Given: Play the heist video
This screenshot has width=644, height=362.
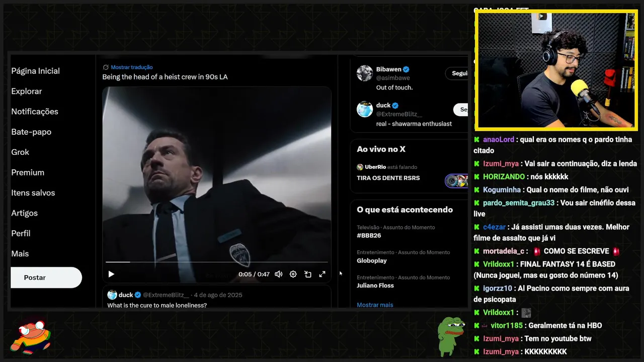Looking at the screenshot, I should coord(111,274).
